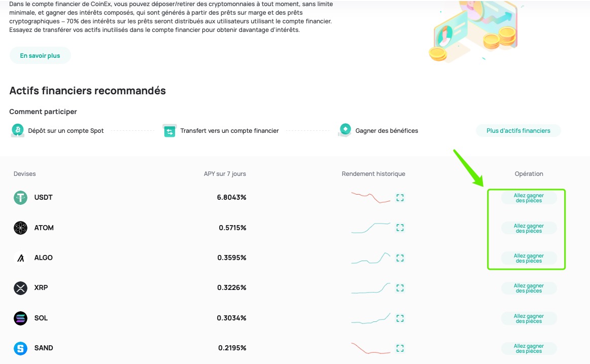
Task: Click the ALGO sparkline chart
Action: click(371, 258)
